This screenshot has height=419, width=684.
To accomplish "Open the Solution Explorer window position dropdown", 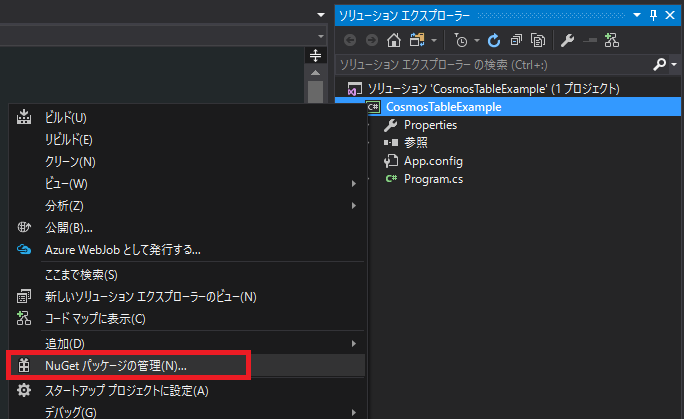I will [x=637, y=15].
